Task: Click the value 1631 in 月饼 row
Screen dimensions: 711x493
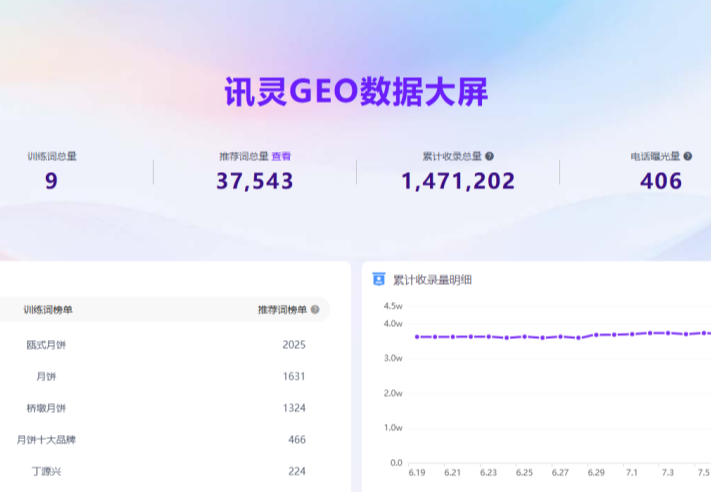Action: [x=294, y=376]
